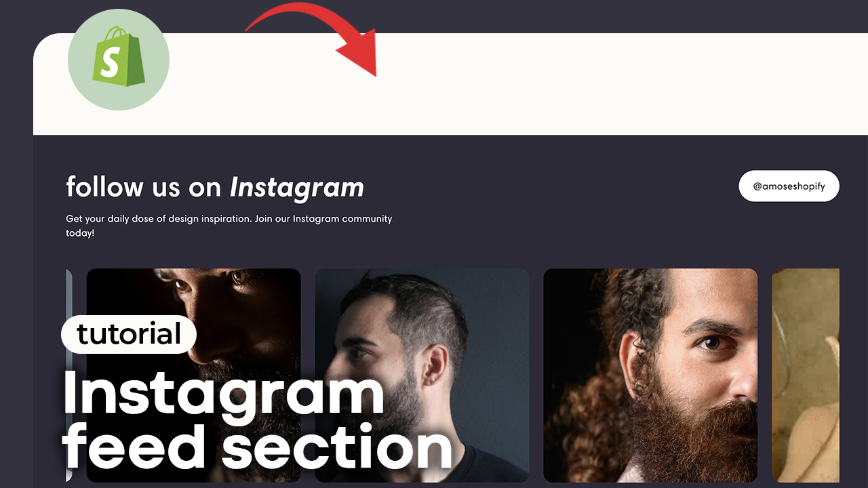
Task: Click the profile man's ear
Action: point(433,365)
